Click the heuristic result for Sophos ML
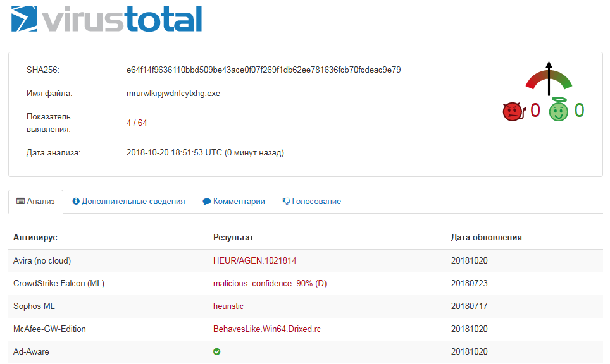Screen dimensions: 610x364 coord(228,306)
